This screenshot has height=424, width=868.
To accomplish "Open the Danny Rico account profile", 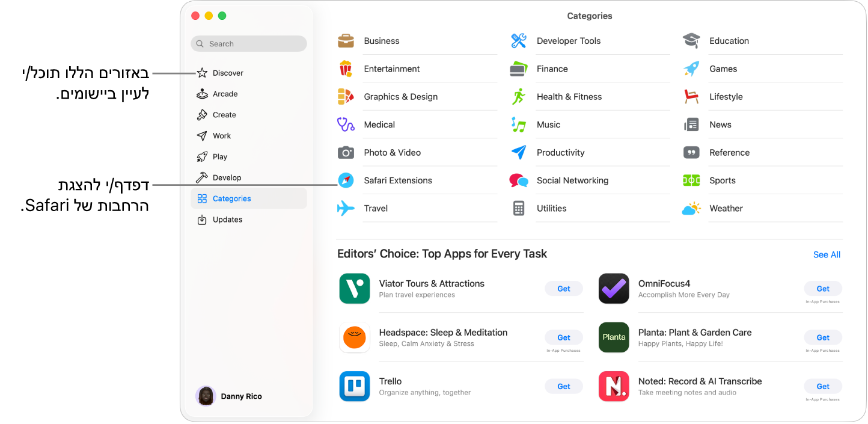I will [x=229, y=396].
